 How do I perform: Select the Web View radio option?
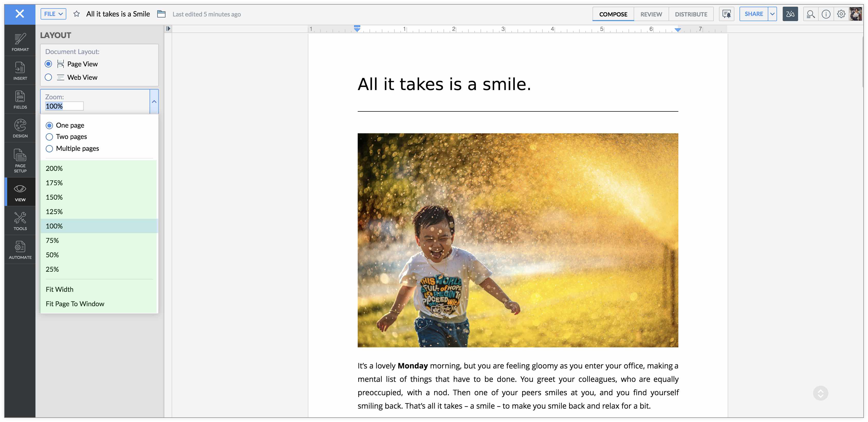tap(49, 77)
